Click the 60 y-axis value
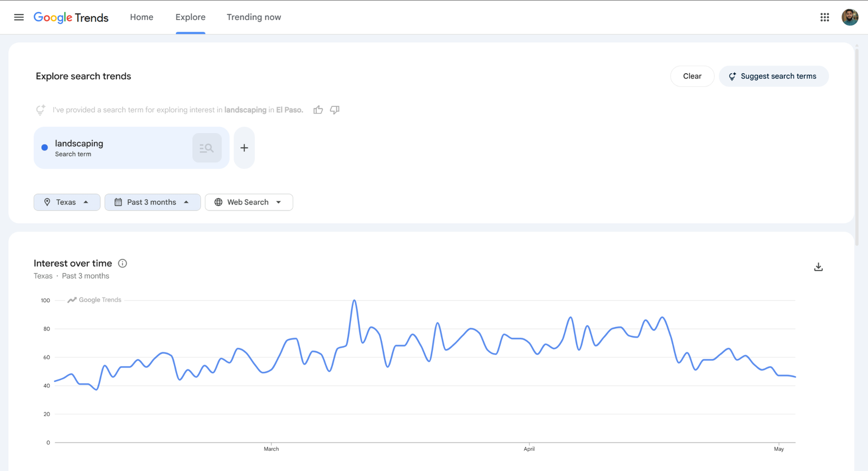Image resolution: width=868 pixels, height=471 pixels. (47, 358)
